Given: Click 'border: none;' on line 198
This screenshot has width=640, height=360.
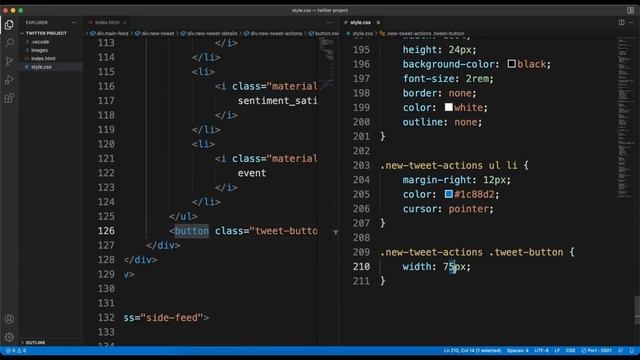Looking at the screenshot, I should pyautogui.click(x=439, y=93).
